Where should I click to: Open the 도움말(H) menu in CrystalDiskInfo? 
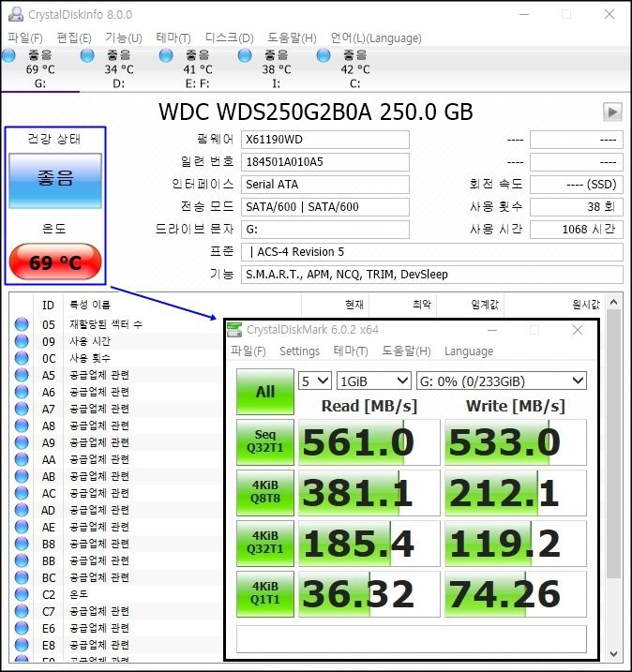292,37
